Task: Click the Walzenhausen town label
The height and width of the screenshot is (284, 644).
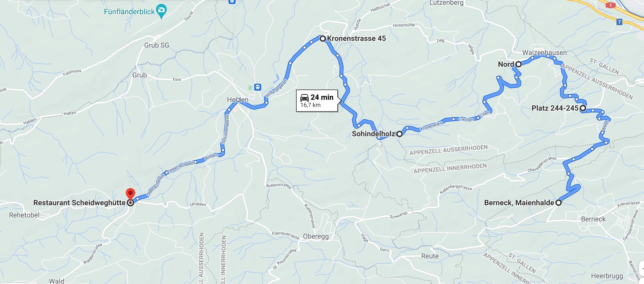Action: [545, 53]
